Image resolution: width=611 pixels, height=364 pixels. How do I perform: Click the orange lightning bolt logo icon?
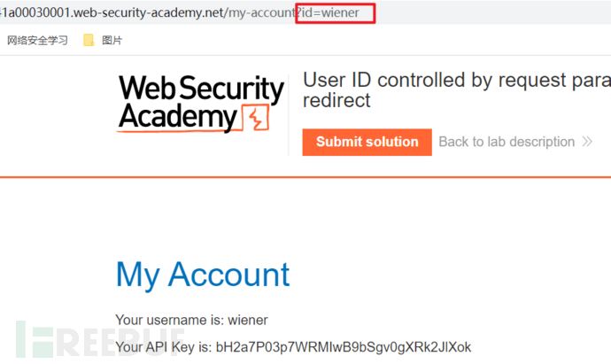point(255,118)
